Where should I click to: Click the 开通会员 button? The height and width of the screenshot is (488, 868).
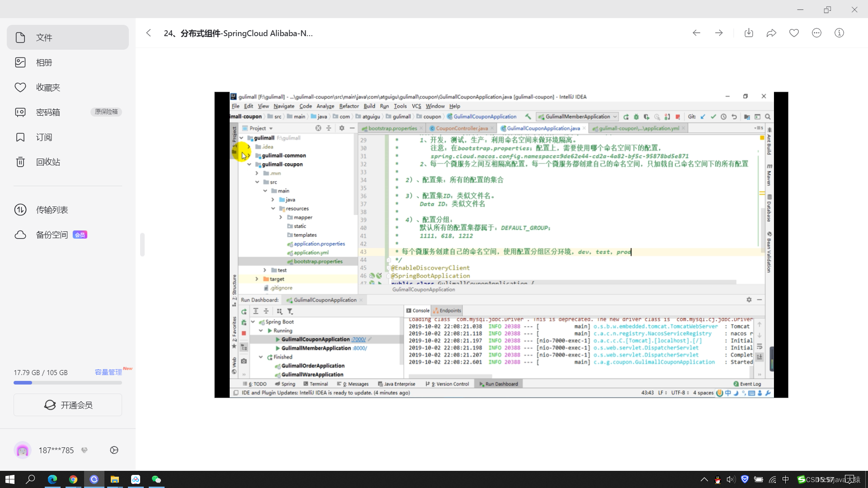(x=68, y=405)
